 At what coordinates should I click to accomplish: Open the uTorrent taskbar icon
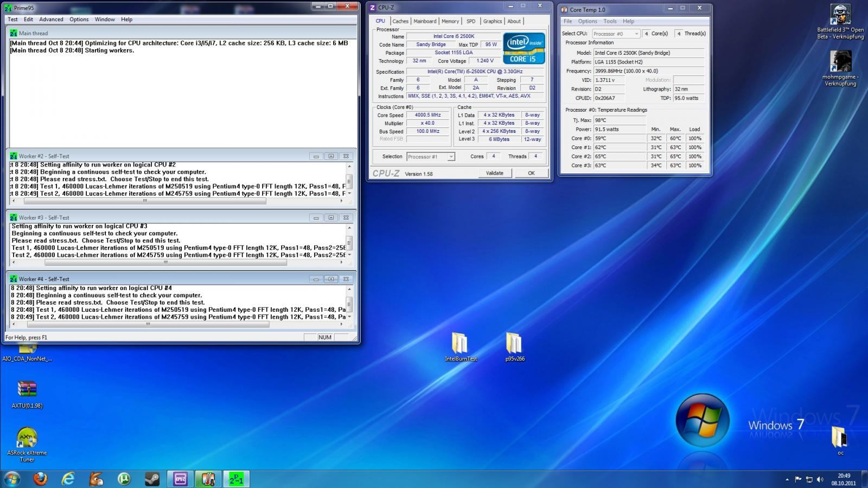124,479
